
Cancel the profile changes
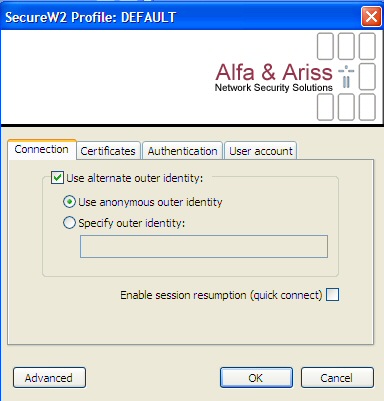coord(337,378)
